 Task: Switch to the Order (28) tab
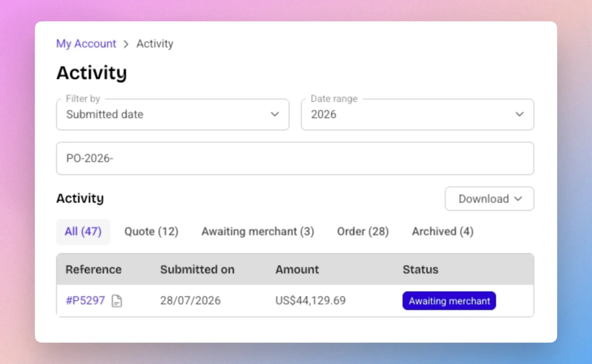click(363, 231)
